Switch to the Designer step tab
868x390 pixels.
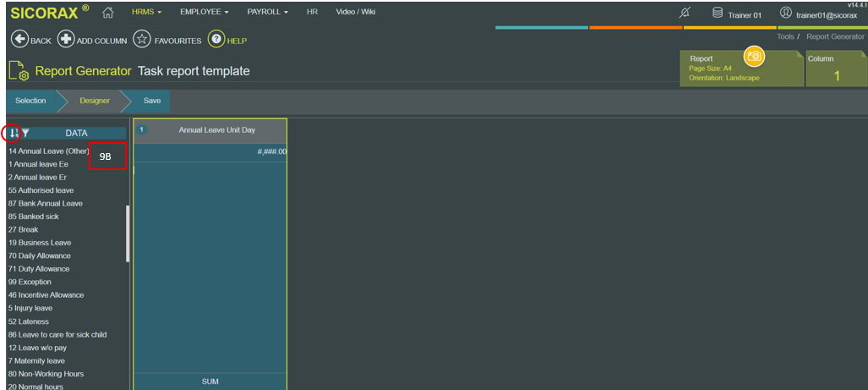(x=95, y=101)
